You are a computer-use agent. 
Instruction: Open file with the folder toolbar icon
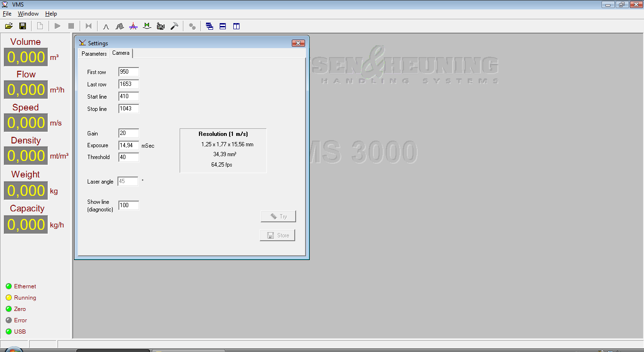point(8,26)
